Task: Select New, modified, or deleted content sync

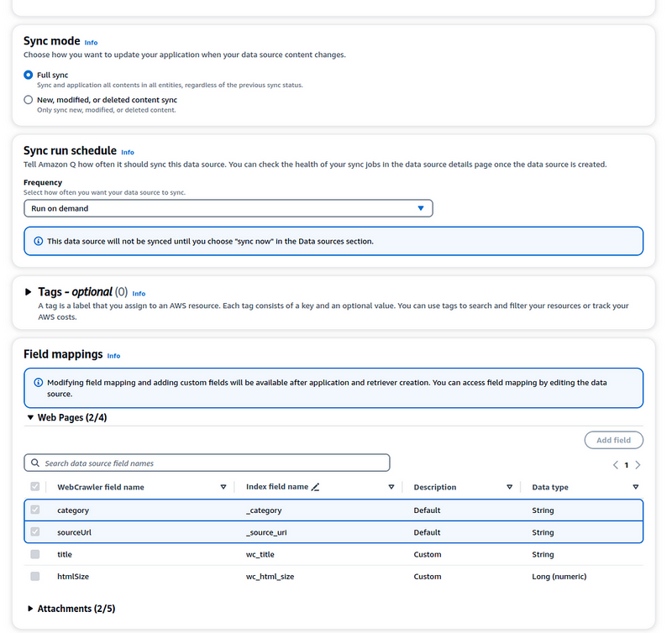Action: (x=29, y=100)
